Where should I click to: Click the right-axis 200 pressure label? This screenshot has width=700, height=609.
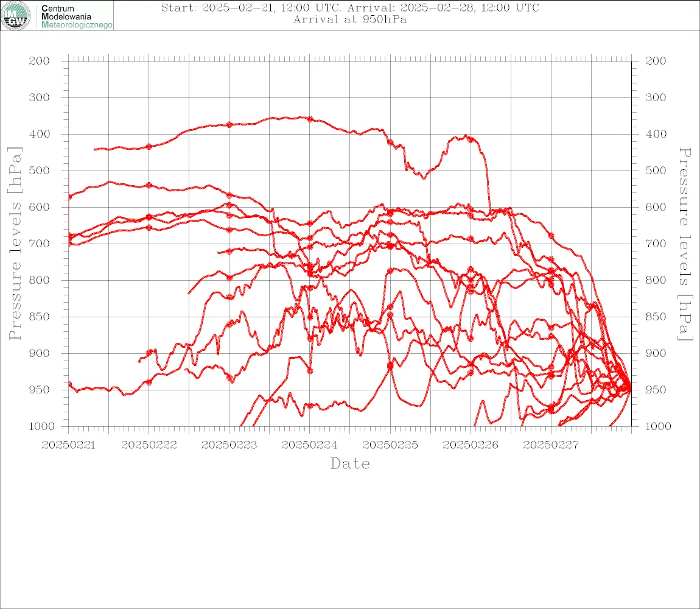click(656, 61)
